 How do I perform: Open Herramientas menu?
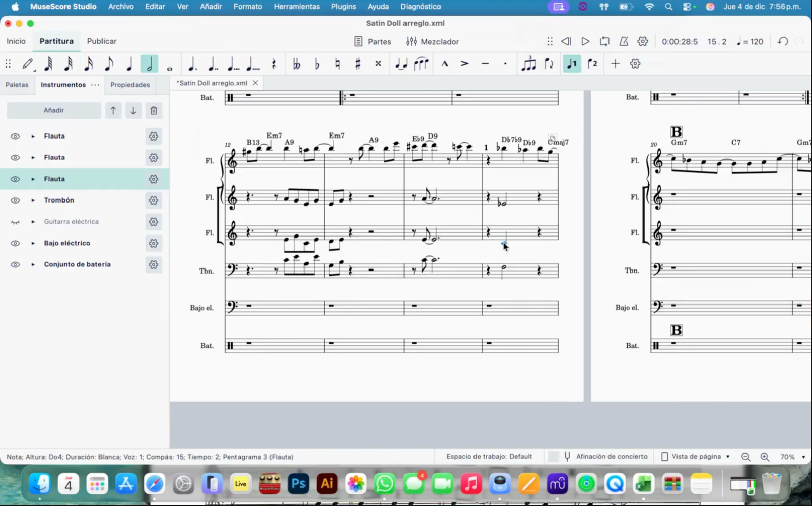tap(297, 7)
